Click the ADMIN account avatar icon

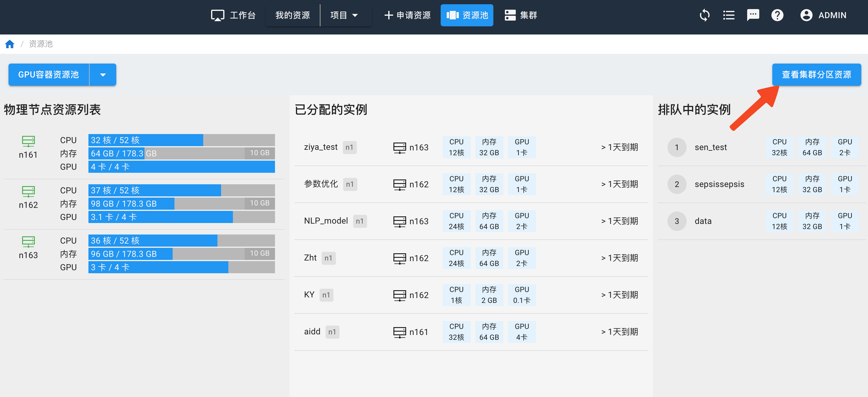point(806,15)
